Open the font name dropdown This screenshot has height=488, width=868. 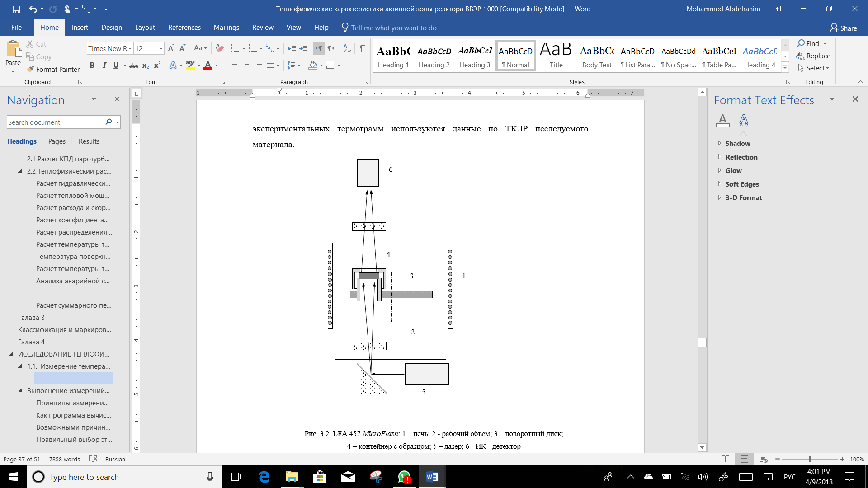point(130,49)
